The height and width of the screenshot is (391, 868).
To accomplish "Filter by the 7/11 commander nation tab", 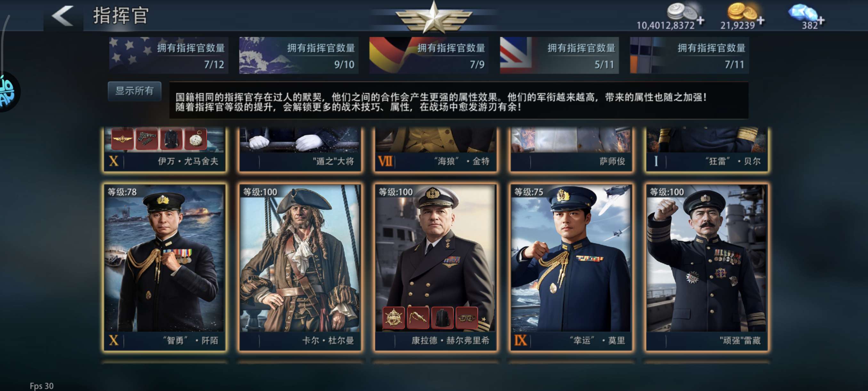I will pyautogui.click(x=689, y=55).
